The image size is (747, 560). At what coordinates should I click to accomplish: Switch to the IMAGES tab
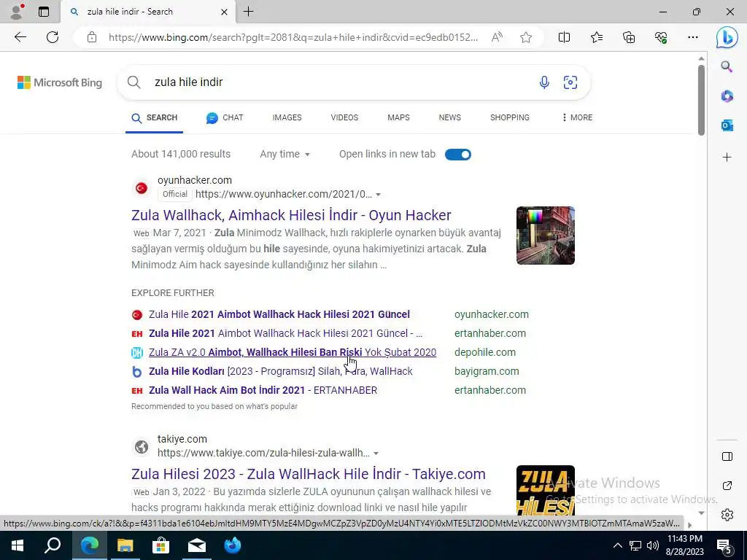pyautogui.click(x=287, y=117)
